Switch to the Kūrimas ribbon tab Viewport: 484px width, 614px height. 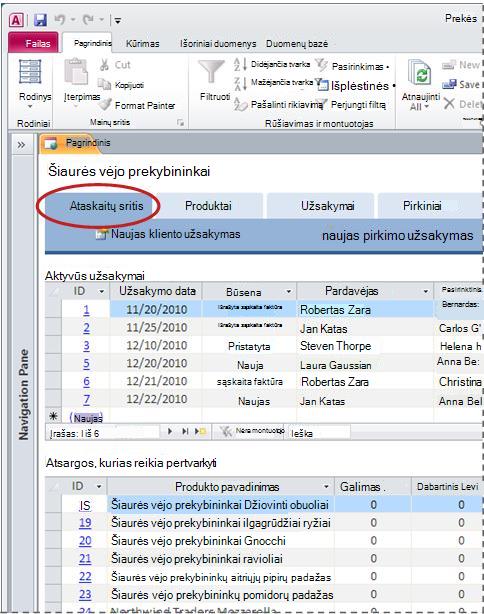point(143,43)
